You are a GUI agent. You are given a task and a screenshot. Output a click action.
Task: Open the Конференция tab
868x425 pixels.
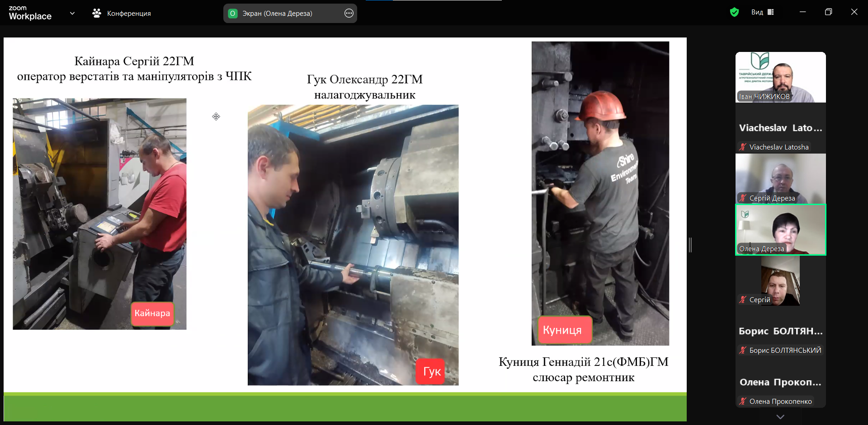coord(122,14)
